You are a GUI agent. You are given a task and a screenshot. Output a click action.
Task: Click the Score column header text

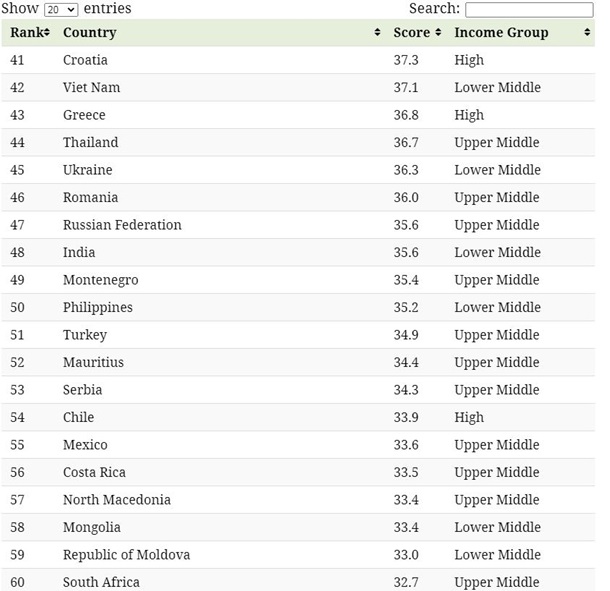click(412, 32)
